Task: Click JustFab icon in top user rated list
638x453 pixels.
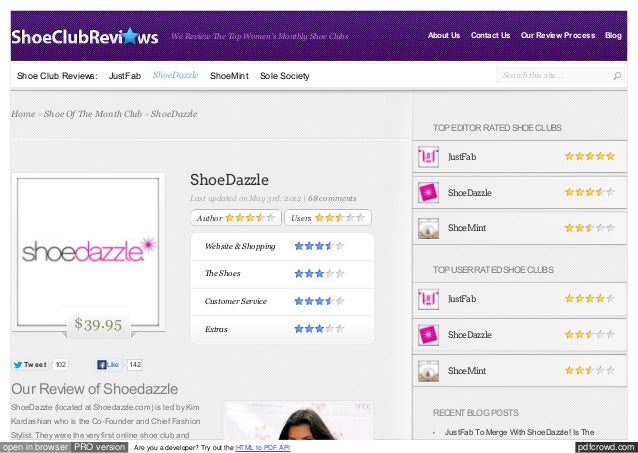Action: pyautogui.click(x=428, y=299)
